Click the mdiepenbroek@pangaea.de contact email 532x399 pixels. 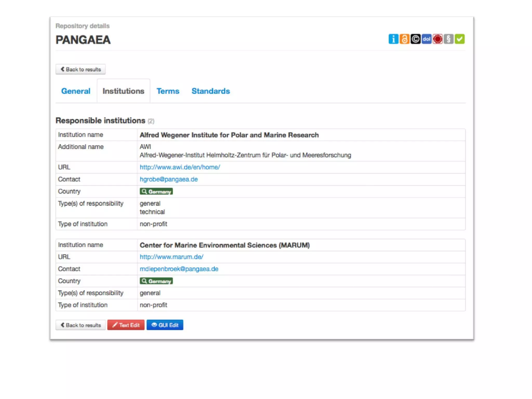point(179,269)
